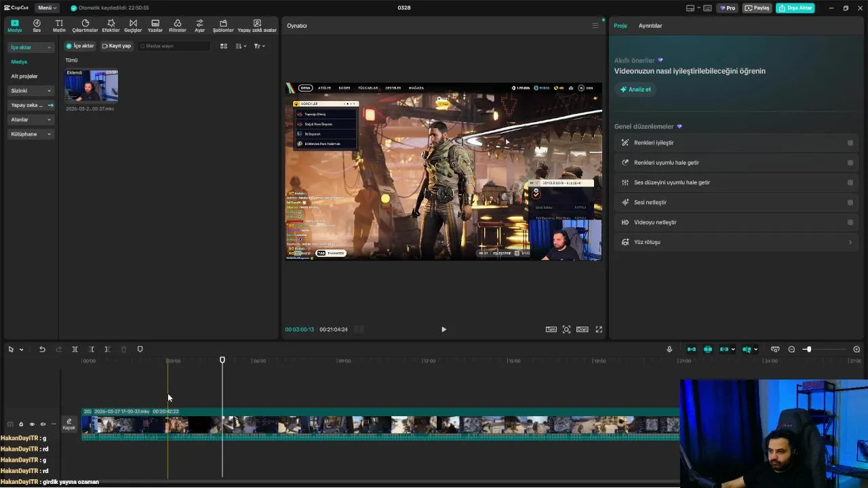
Task: Collapse the İçe aktar sidebar section
Action: tap(31, 47)
